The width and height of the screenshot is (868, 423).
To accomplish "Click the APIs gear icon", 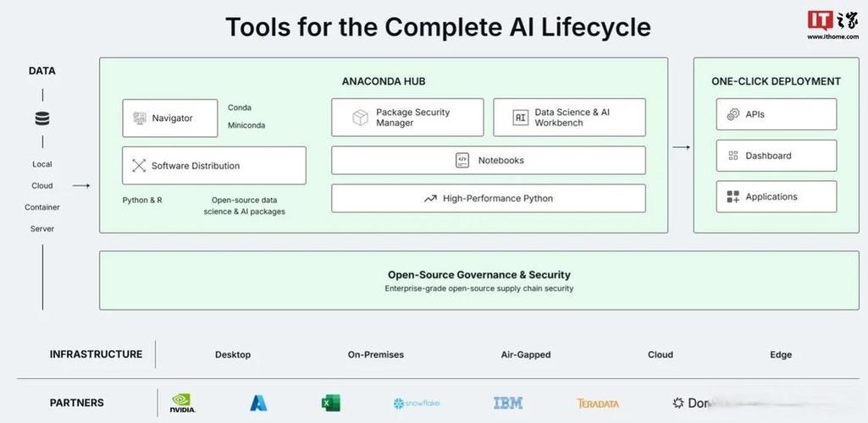I will click(x=733, y=114).
